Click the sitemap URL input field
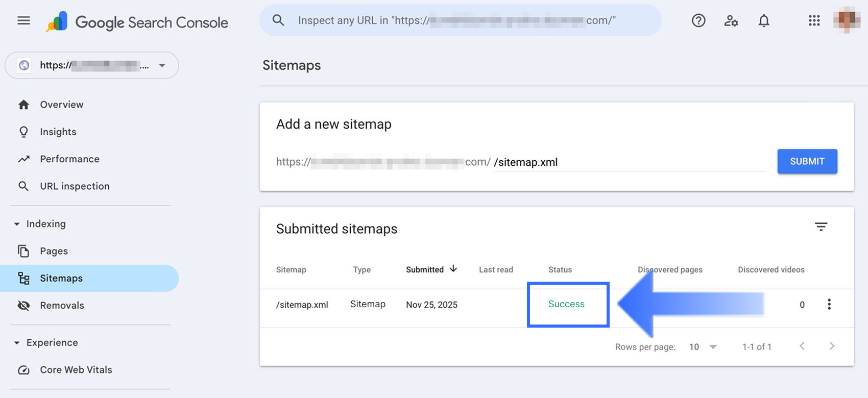Viewport: 868px width, 398px height. (628, 162)
